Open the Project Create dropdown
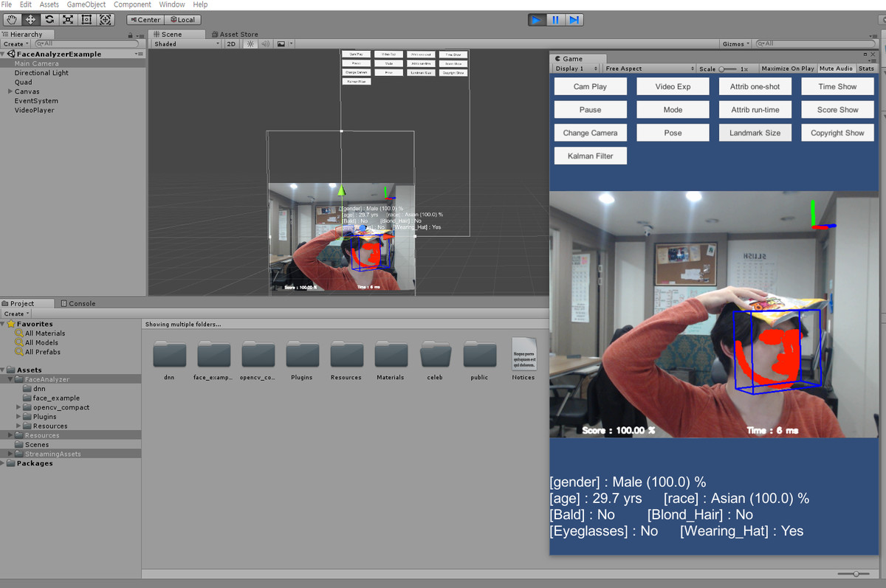Viewport: 886px width, 588px height. pyautogui.click(x=16, y=314)
